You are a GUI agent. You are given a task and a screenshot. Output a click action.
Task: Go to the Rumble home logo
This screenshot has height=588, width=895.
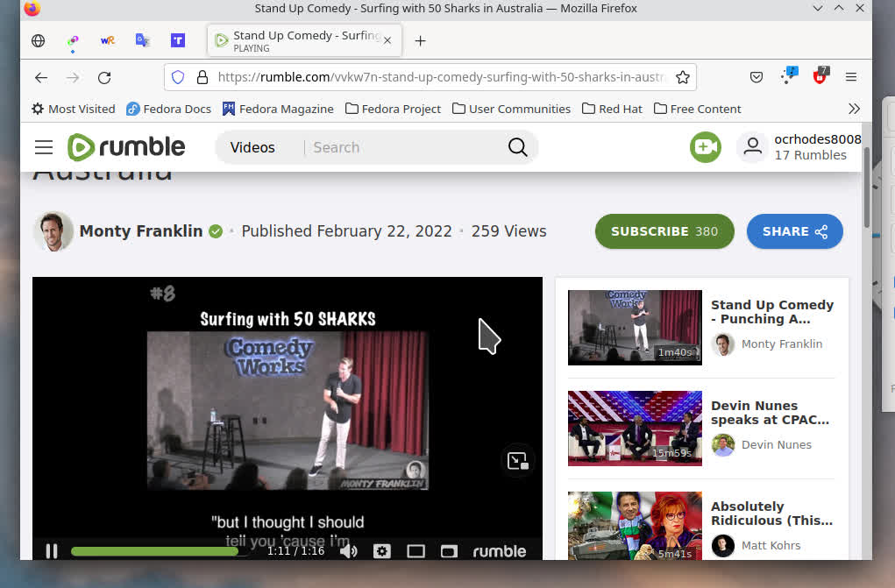pos(126,147)
